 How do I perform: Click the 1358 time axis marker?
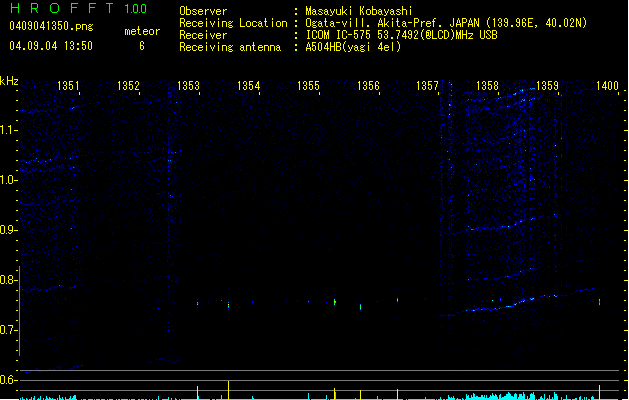point(487,86)
